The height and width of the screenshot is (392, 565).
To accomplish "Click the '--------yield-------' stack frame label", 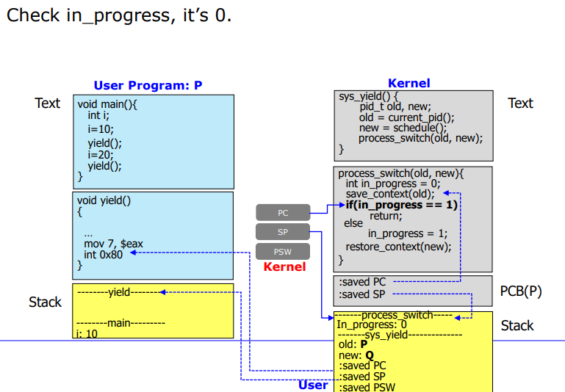I will click(119, 292).
